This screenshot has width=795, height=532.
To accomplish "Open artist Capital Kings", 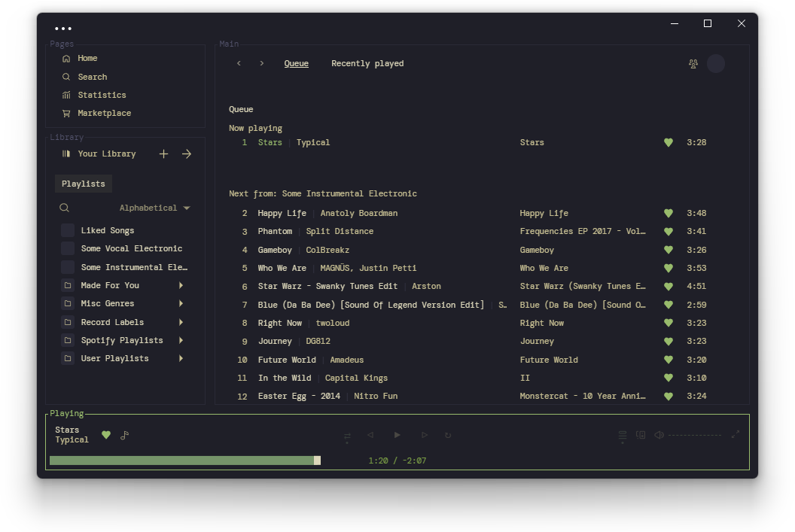I will click(x=356, y=378).
